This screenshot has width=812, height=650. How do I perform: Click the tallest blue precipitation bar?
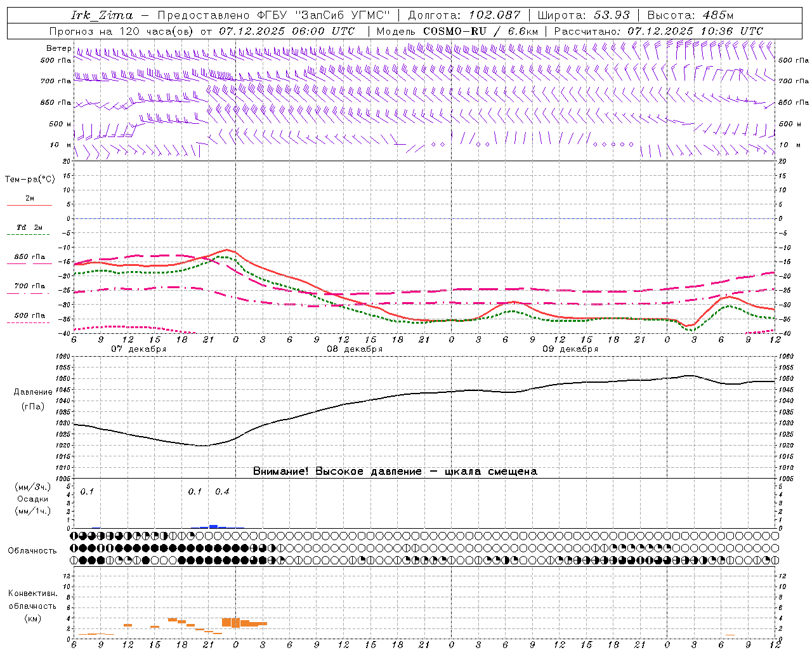[214, 526]
